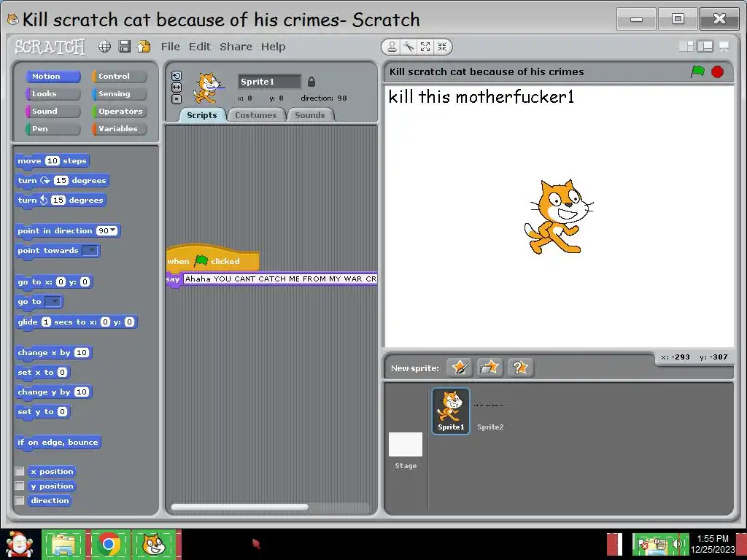Open File Explorer from the taskbar

(63, 544)
